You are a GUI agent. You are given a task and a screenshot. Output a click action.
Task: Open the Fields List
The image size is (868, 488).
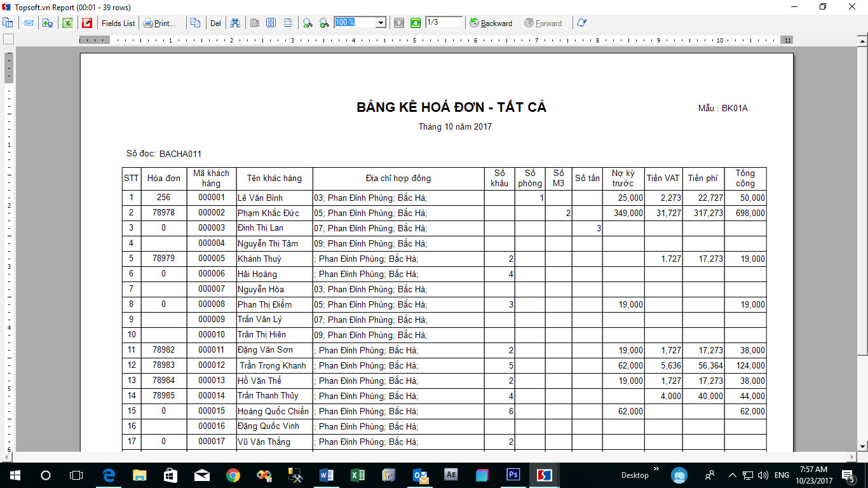(118, 23)
